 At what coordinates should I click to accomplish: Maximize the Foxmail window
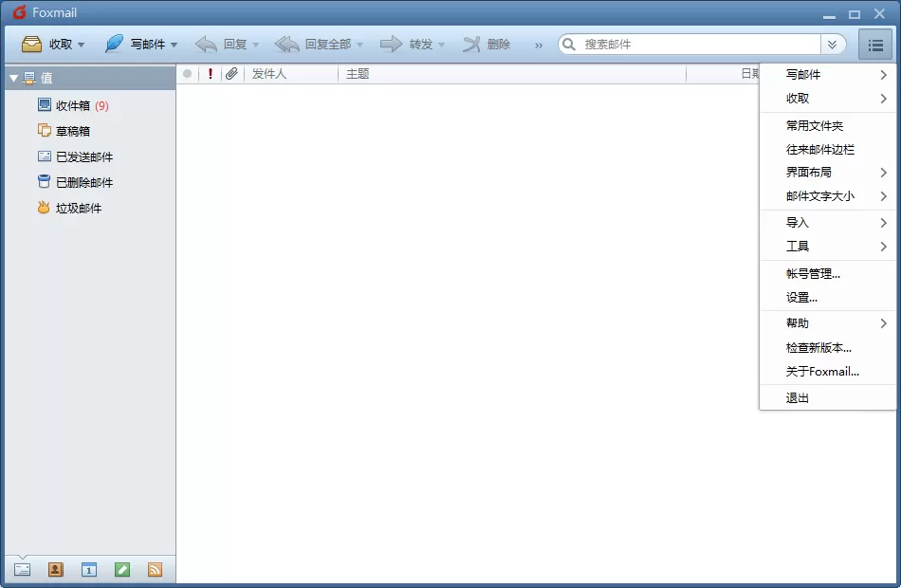[855, 14]
